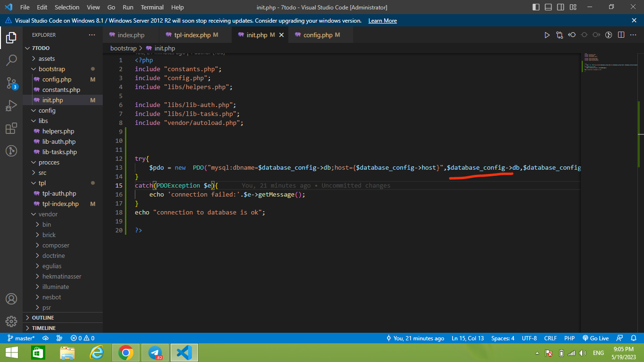Open the Run and Debug view
644x362 pixels.
click(11, 106)
